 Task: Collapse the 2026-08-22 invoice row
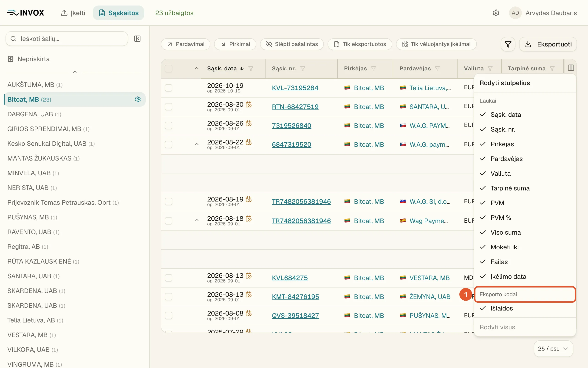point(197,144)
